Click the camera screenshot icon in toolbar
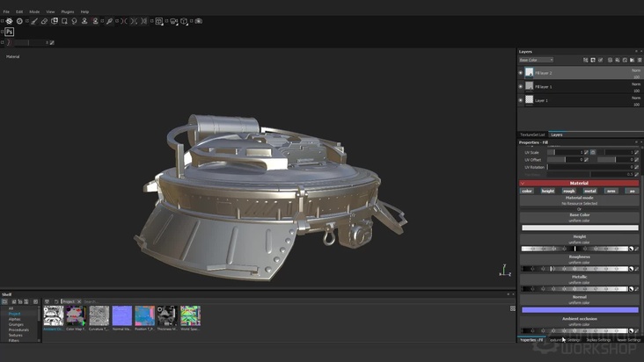This screenshot has height=362, width=644. tap(198, 21)
